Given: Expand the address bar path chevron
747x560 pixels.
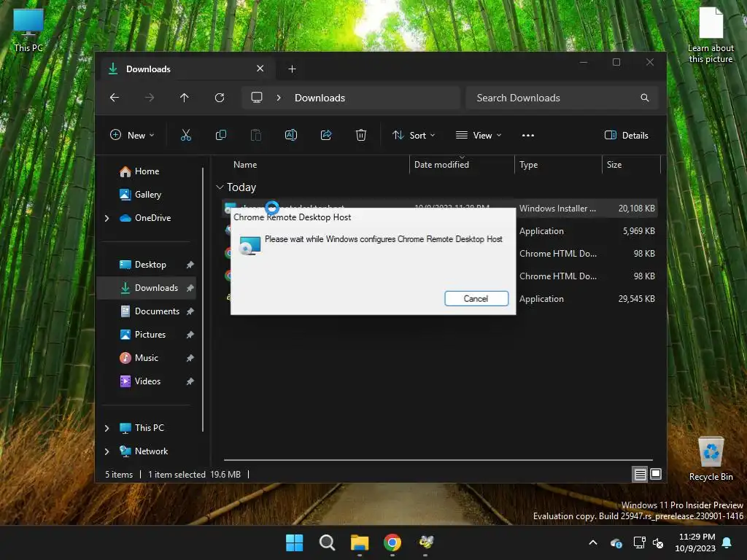Looking at the screenshot, I should pos(279,98).
